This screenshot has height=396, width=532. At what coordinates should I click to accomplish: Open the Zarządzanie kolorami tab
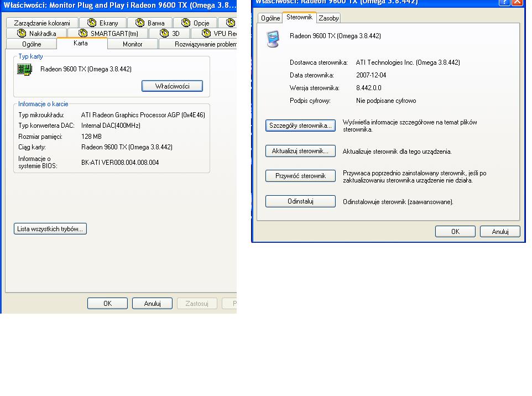click(42, 23)
